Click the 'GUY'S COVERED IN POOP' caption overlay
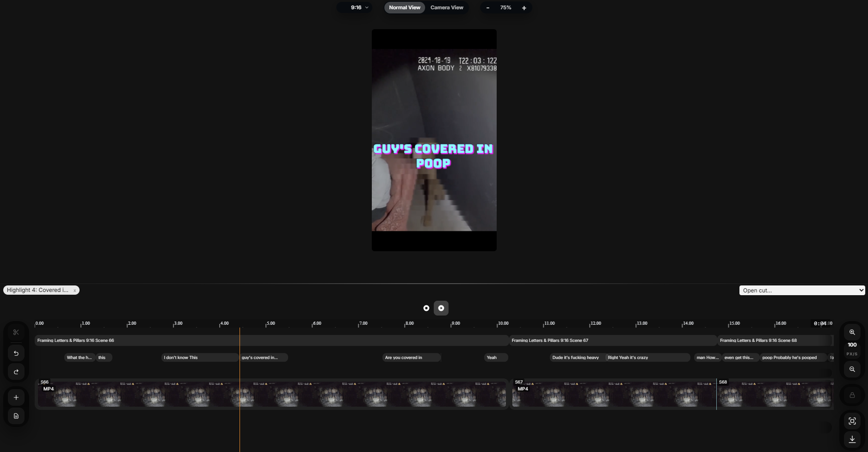This screenshot has height=452, width=868. point(433,156)
